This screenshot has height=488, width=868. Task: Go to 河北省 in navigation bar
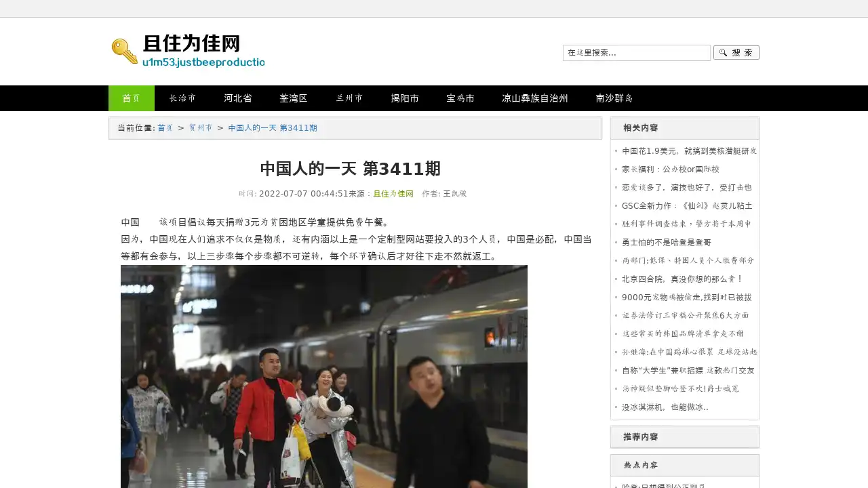tap(238, 98)
